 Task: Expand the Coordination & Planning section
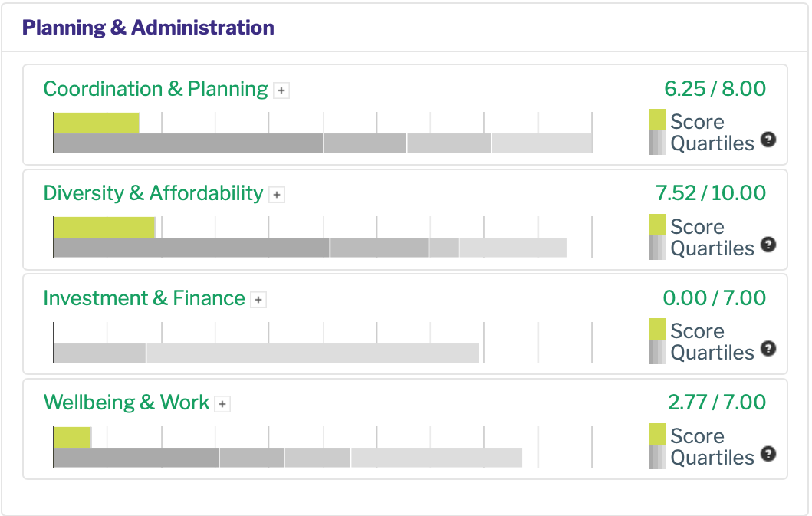point(281,90)
